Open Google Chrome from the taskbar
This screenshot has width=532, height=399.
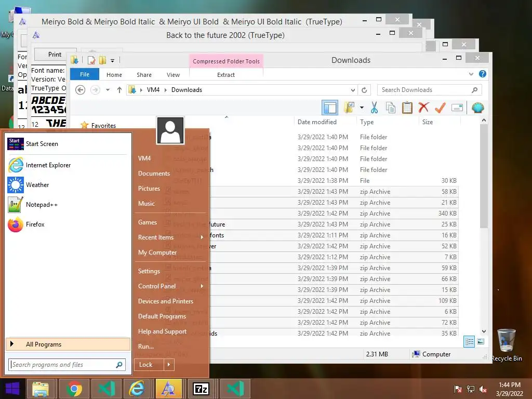click(74, 389)
